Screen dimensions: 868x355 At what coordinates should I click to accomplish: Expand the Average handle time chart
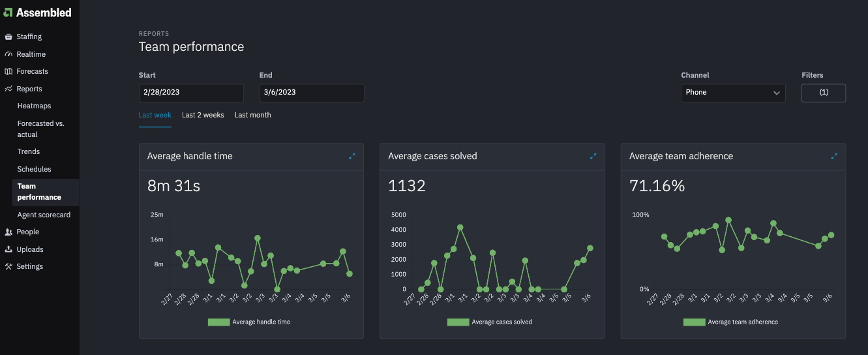352,157
